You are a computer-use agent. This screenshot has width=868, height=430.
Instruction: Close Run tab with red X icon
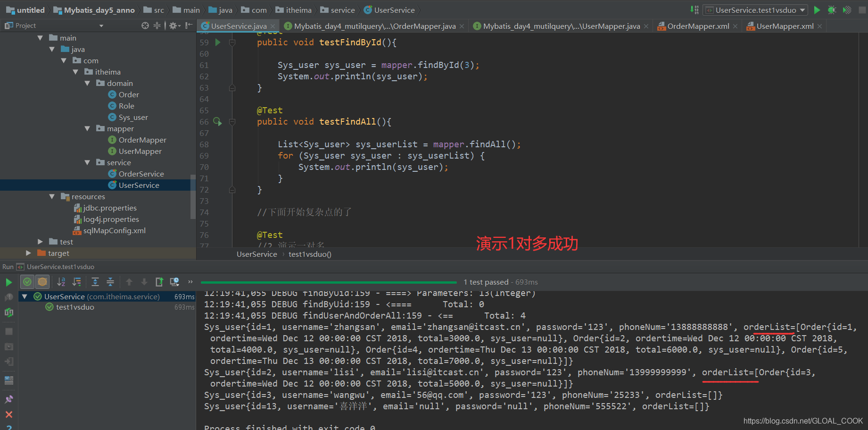coord(8,414)
